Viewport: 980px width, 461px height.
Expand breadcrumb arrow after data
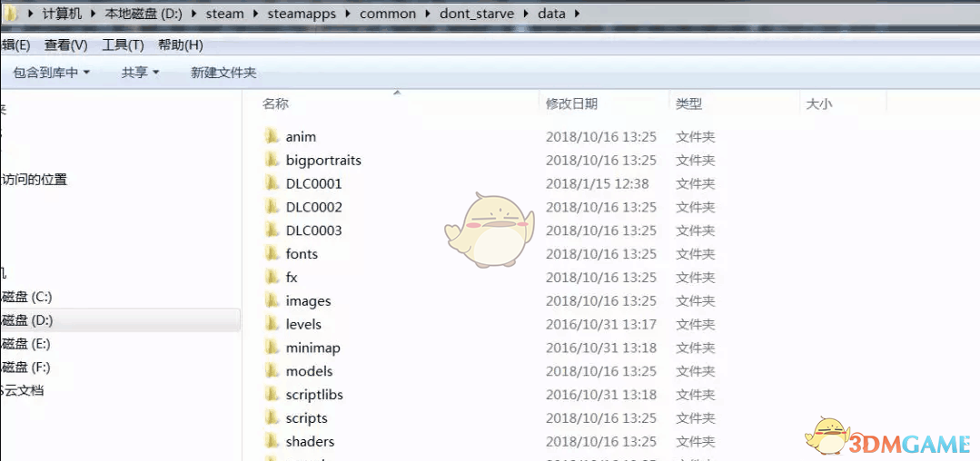(576, 13)
